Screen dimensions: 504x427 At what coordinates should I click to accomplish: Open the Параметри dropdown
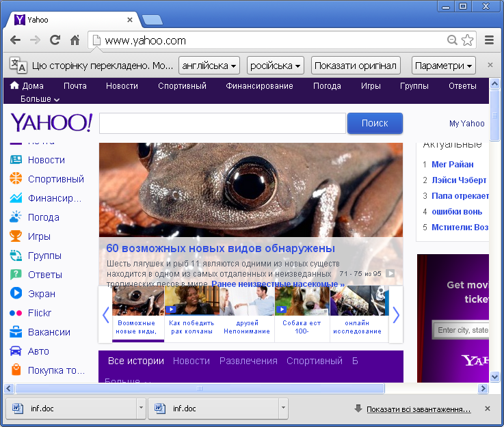[444, 66]
